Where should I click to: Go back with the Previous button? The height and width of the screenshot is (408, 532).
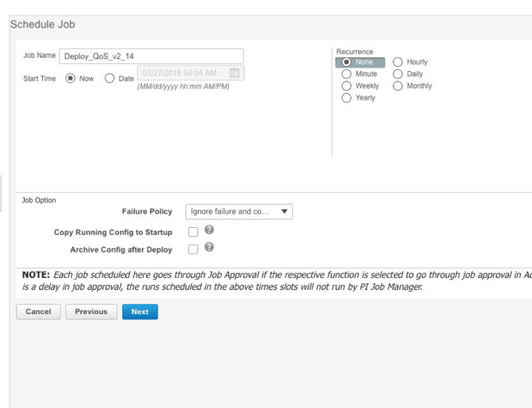(x=91, y=312)
